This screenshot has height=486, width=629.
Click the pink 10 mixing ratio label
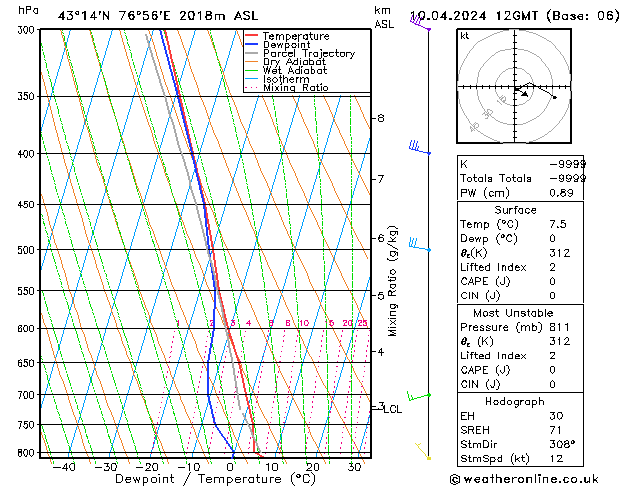(304, 323)
